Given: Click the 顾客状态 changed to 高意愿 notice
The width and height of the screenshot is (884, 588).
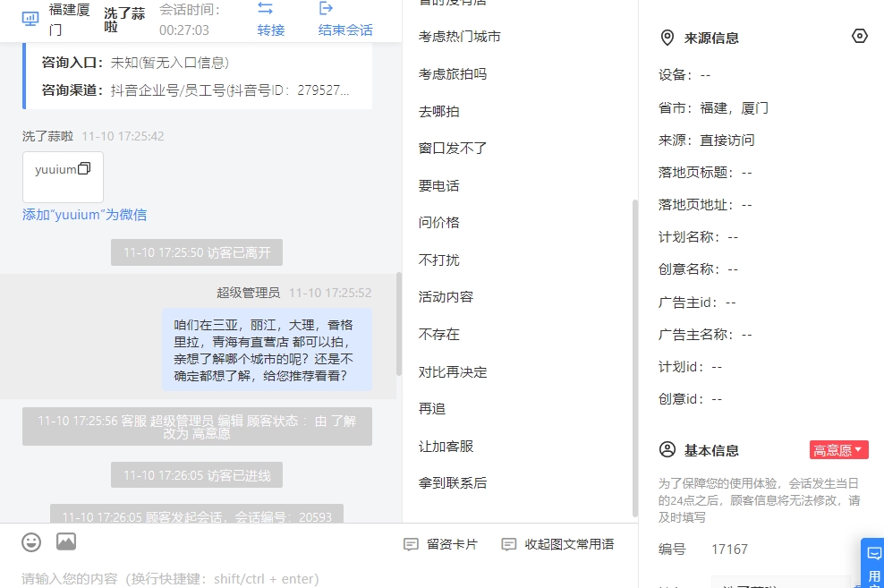Looking at the screenshot, I should pyautogui.click(x=198, y=427).
